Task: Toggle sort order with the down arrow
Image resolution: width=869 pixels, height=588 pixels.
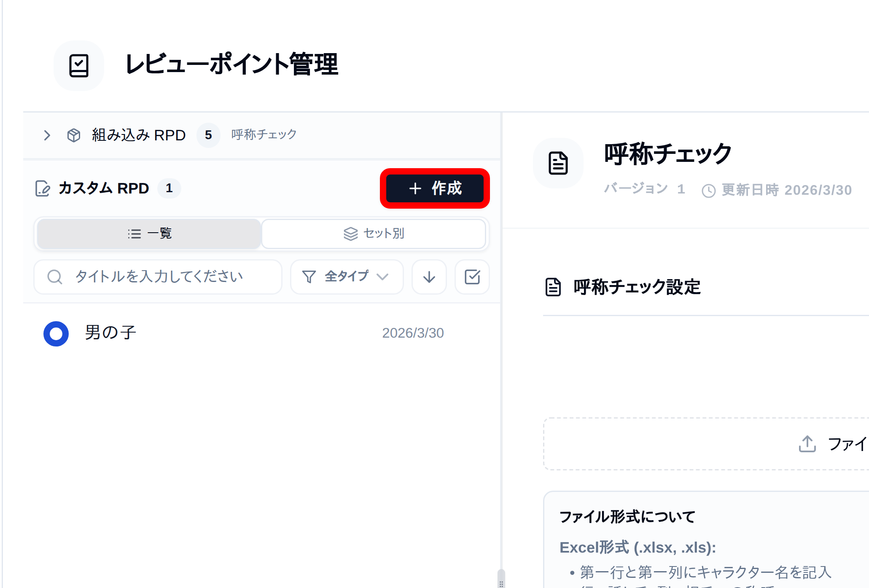Action: (x=429, y=277)
